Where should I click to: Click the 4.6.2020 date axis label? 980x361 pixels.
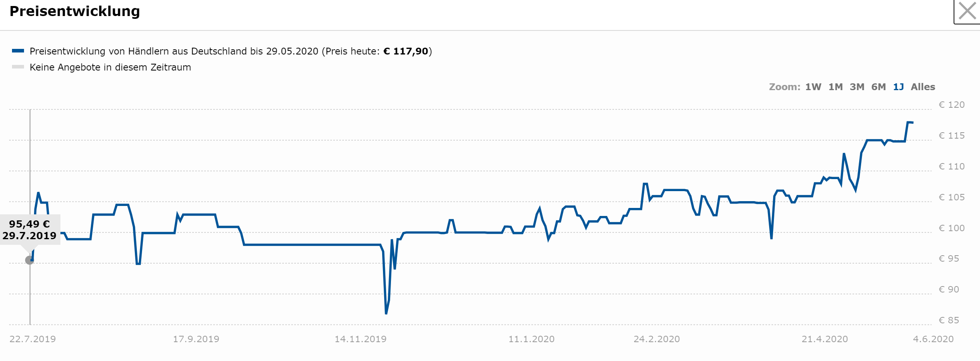[x=933, y=339]
